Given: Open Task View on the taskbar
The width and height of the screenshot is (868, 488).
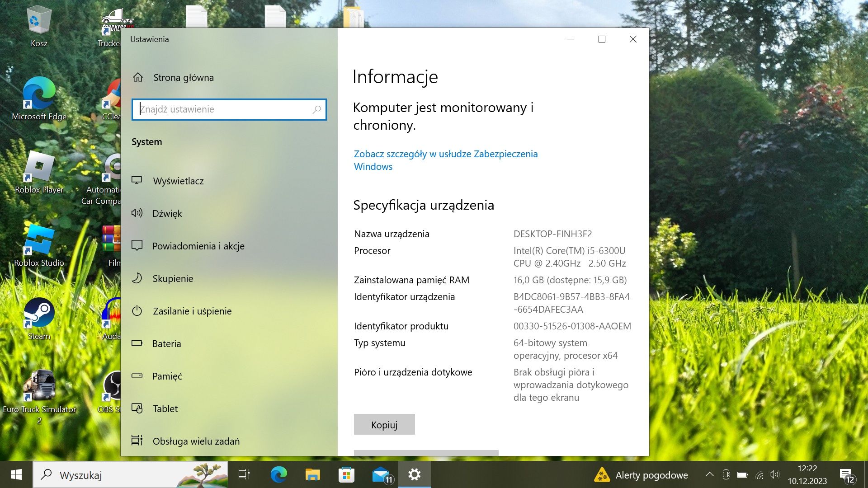Looking at the screenshot, I should 244,474.
